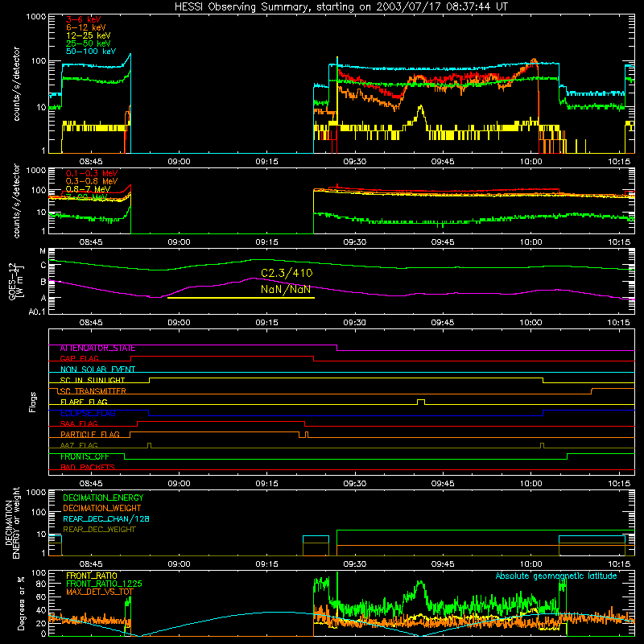This screenshot has width=644, height=644.
Task: Select the 6-12 keV legend label
Action: click(x=85, y=27)
